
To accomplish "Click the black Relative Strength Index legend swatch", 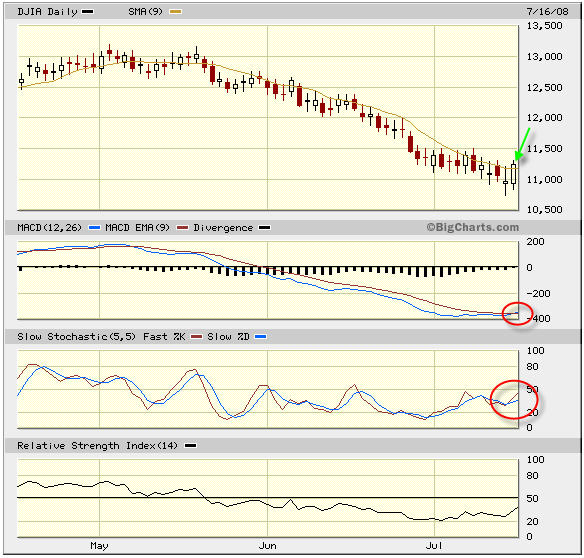I will click(x=190, y=446).
